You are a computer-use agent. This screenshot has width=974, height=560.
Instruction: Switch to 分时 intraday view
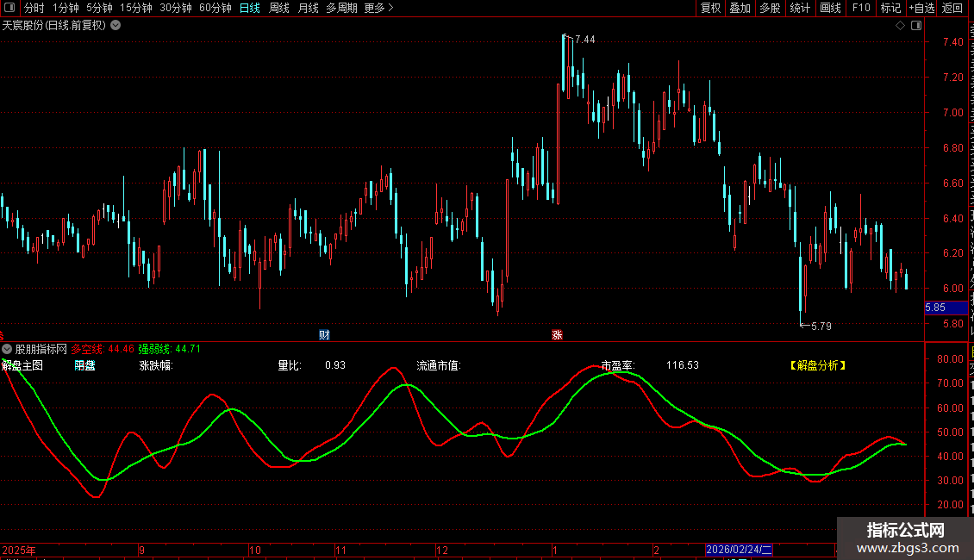(x=34, y=8)
